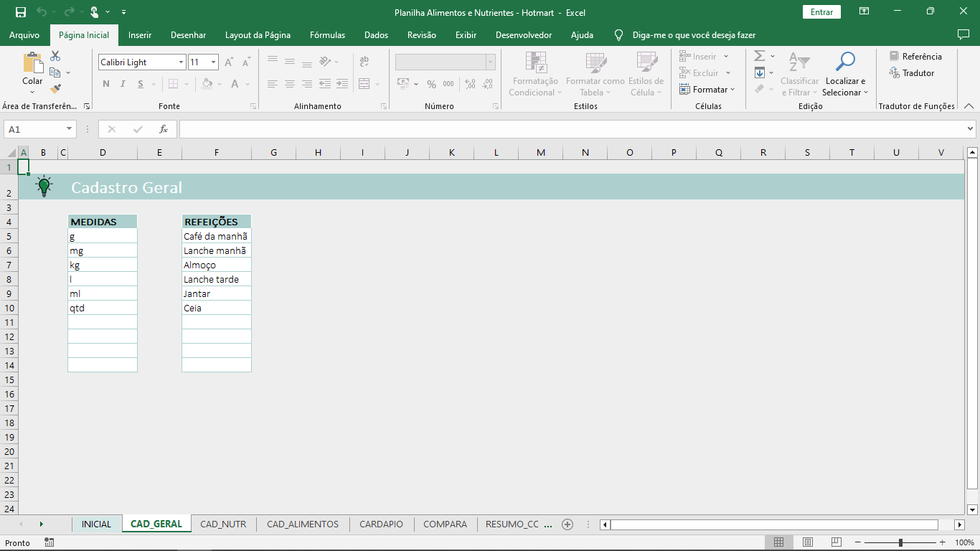
Task: Click the AutoSum (Σ) icon
Action: click(759, 55)
